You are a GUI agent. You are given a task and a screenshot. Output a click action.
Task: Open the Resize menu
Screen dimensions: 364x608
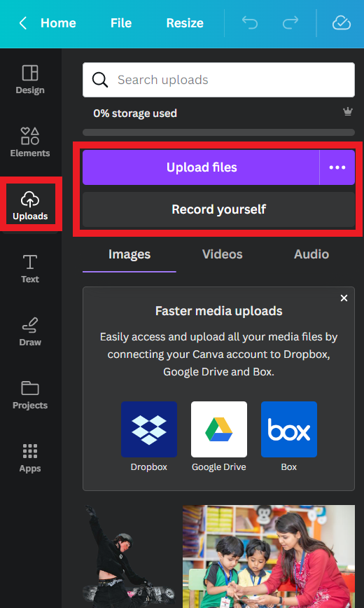(x=185, y=23)
